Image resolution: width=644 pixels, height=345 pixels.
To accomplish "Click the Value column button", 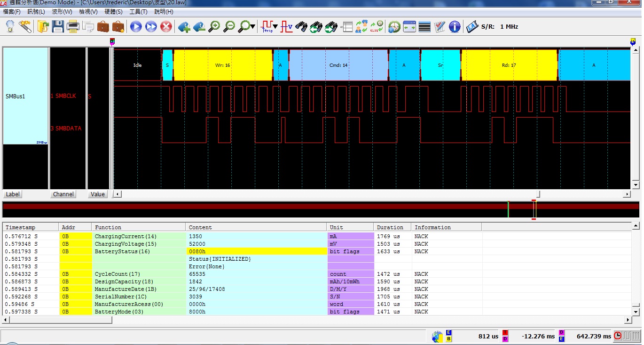I will [x=98, y=194].
